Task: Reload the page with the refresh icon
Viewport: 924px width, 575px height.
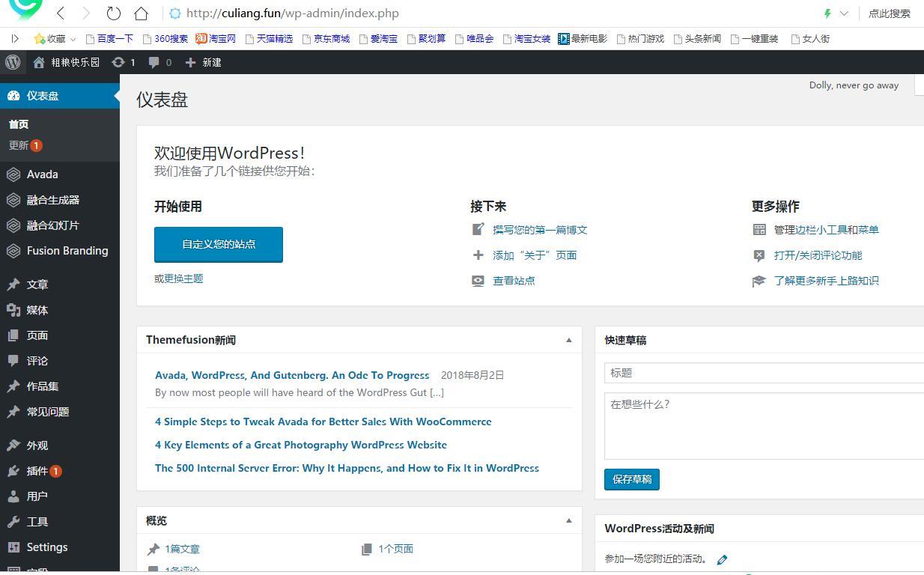Action: [113, 13]
